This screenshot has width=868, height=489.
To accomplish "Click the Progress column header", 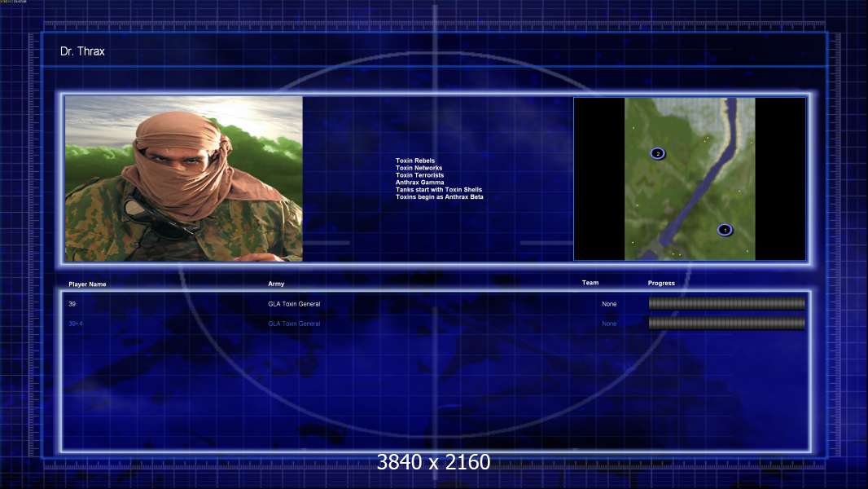I will pos(661,283).
